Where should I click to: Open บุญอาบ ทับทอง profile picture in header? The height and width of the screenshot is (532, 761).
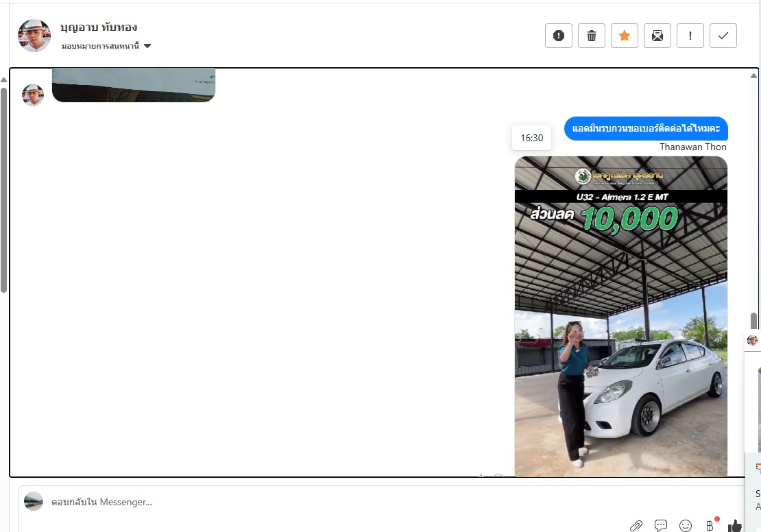coord(34,36)
